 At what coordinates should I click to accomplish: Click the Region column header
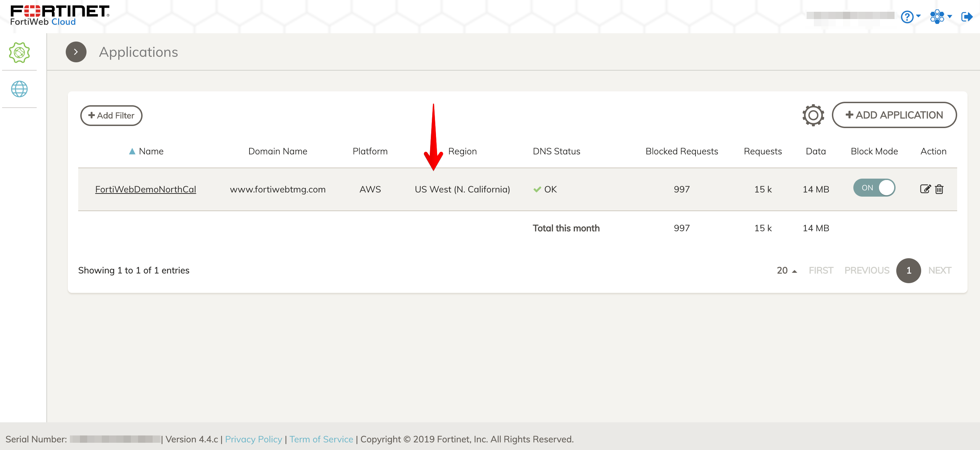point(462,151)
